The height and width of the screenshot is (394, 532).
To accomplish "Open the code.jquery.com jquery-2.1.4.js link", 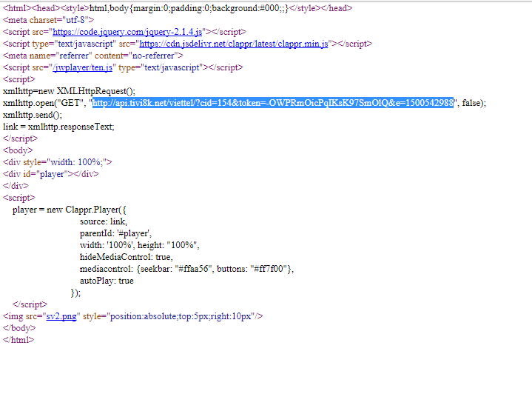I will [127, 32].
